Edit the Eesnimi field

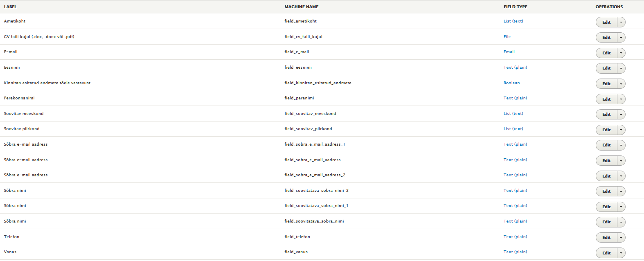(x=606, y=68)
